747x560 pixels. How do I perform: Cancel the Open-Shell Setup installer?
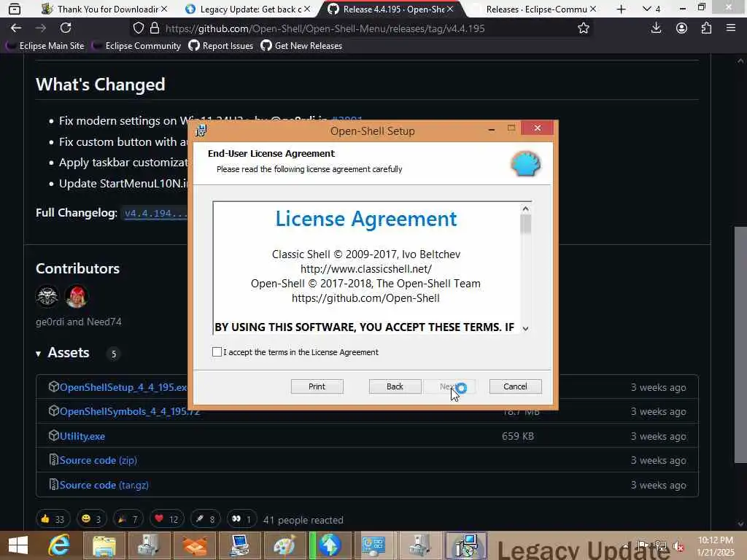tap(515, 386)
